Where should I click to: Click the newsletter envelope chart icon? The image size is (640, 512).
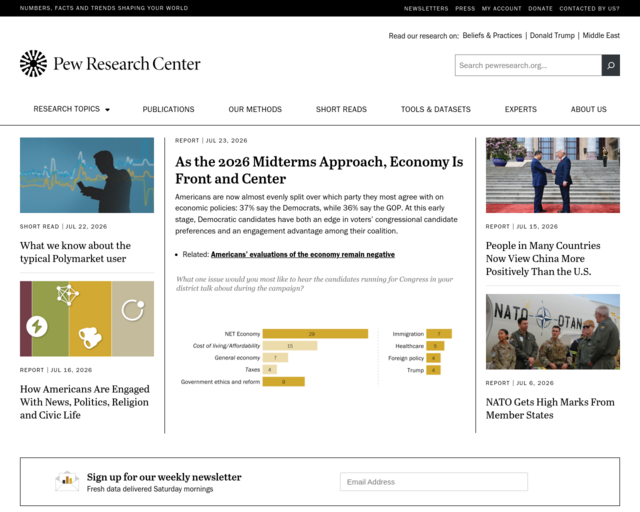pos(67,481)
